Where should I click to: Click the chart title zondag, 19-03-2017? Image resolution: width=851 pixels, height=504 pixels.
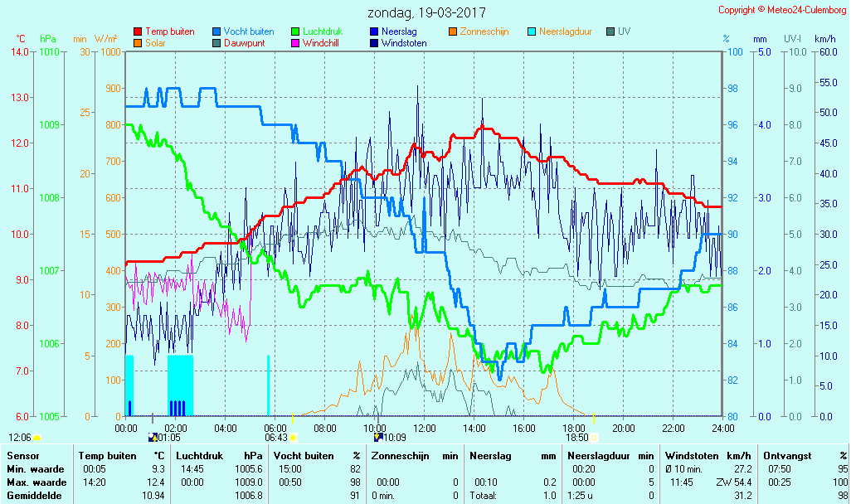pos(426,13)
